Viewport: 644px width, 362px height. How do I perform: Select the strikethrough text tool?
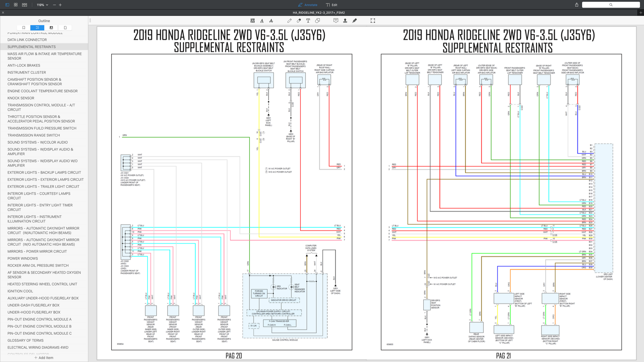coord(271,20)
